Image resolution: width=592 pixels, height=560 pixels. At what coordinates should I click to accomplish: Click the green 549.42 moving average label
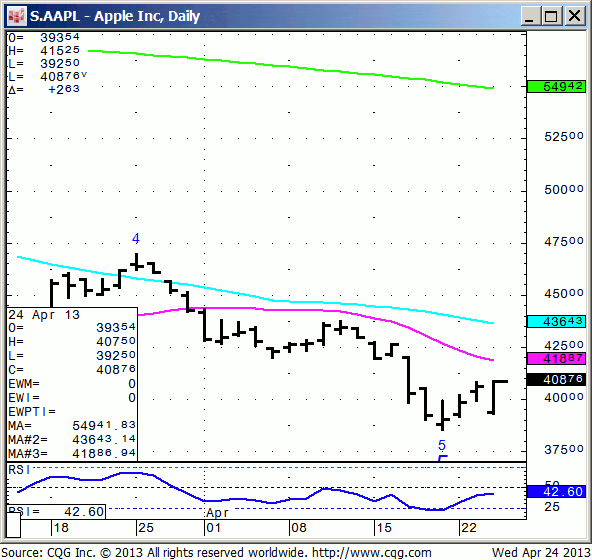(556, 86)
